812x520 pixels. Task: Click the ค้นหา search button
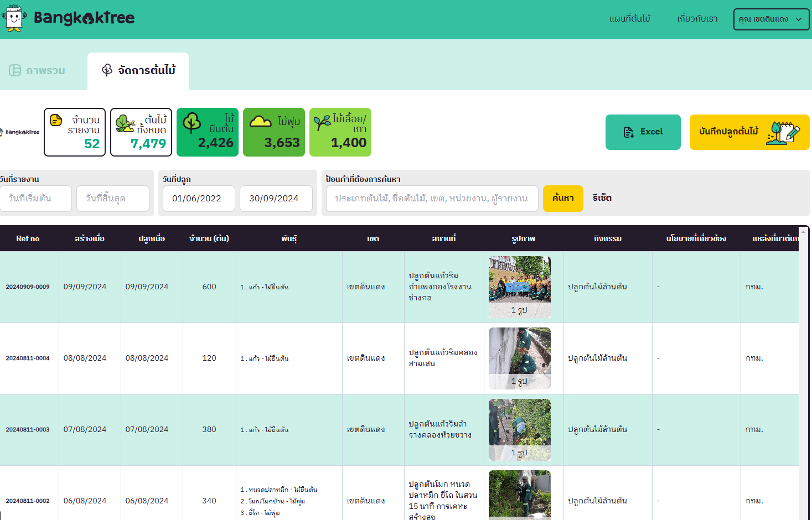563,199
